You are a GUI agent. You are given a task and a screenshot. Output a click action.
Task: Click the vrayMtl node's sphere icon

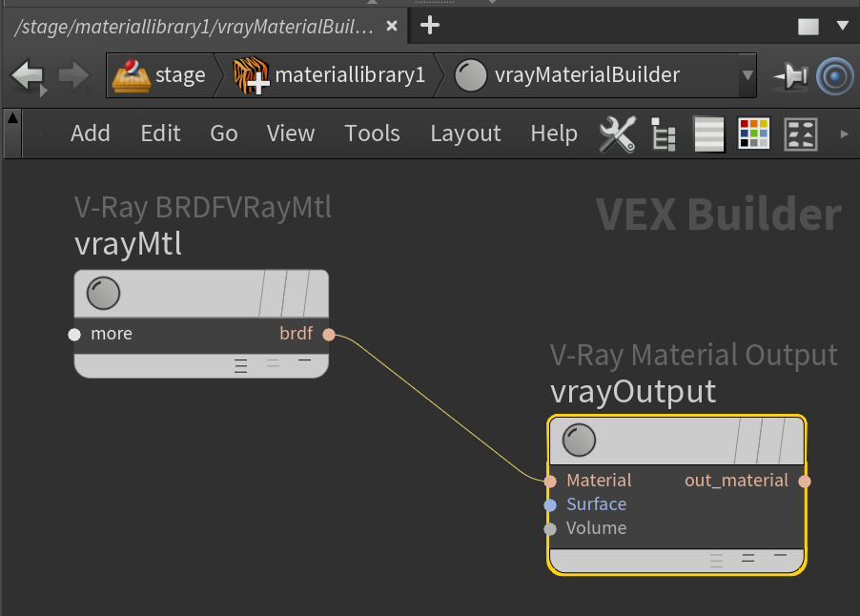click(103, 294)
